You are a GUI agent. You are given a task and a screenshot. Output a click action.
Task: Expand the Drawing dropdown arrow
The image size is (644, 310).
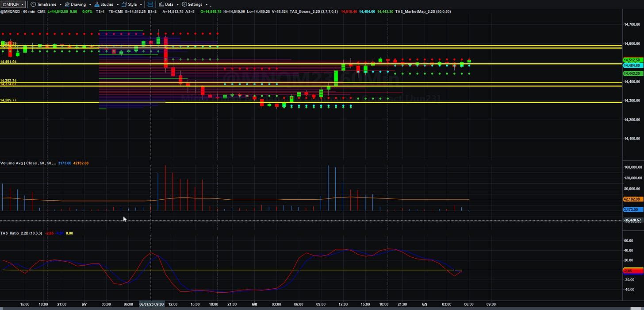(89, 4)
